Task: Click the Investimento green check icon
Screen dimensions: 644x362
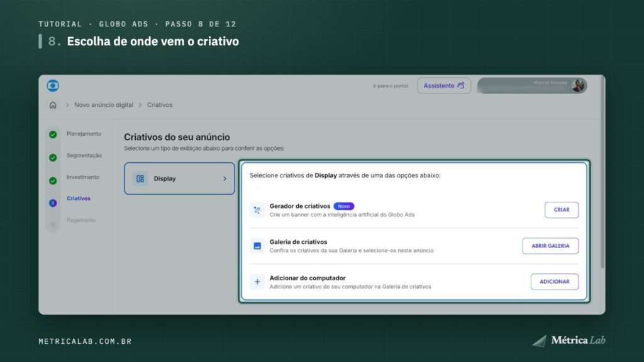Action: click(53, 180)
